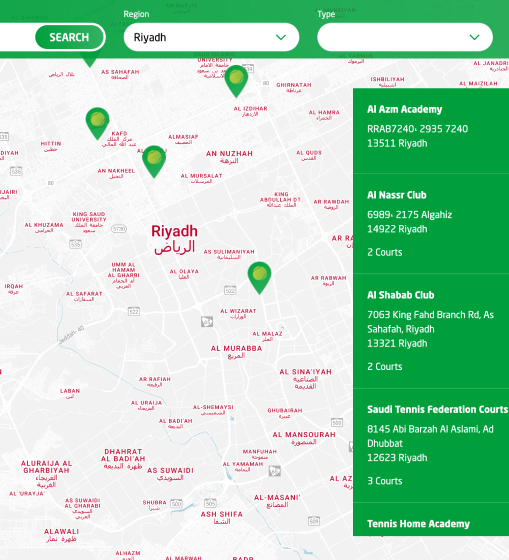Click the chevron arrow in Type dropdown
The width and height of the screenshot is (509, 560).
(x=474, y=37)
